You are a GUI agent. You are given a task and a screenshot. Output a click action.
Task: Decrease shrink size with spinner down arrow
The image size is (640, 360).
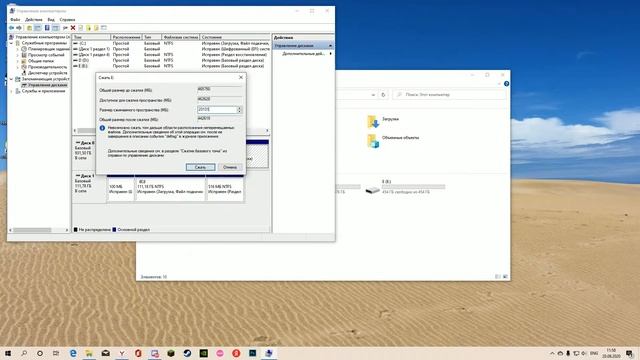click(x=240, y=111)
